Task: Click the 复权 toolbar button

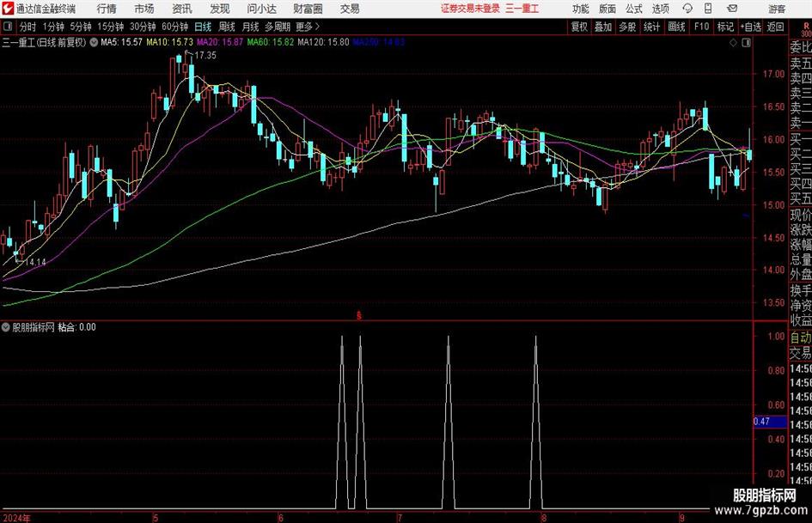Action: (579, 27)
